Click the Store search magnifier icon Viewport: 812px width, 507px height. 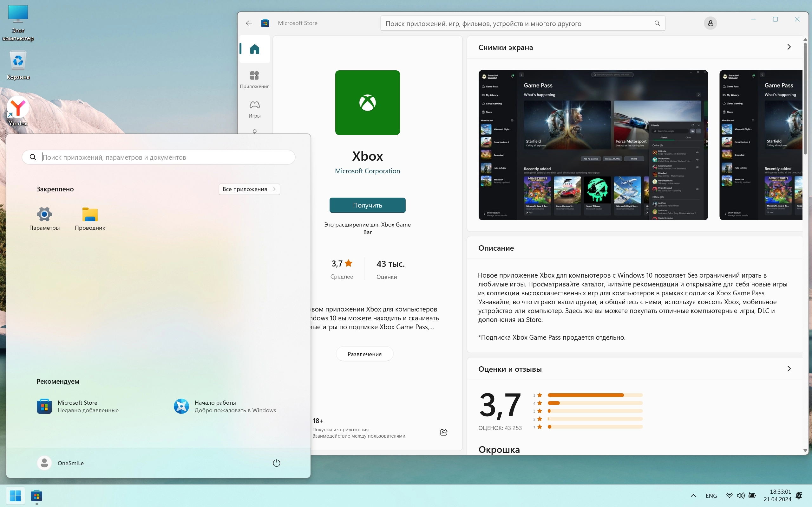point(657,23)
